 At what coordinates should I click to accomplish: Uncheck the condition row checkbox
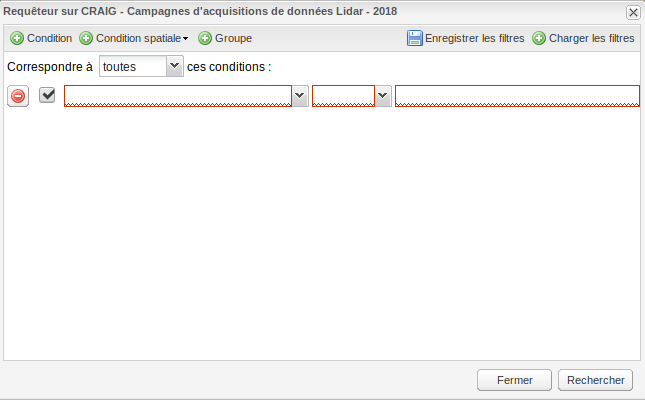(47, 95)
